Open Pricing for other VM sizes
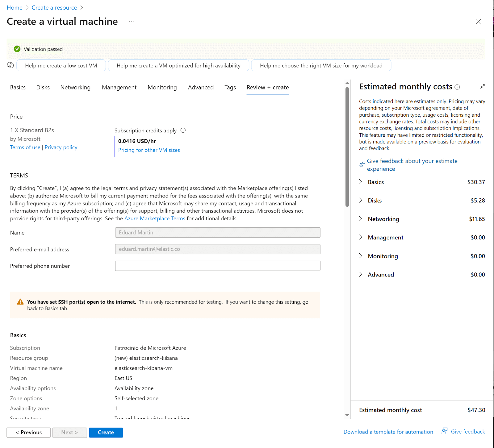Viewport: 494px width, 448px height. point(149,150)
